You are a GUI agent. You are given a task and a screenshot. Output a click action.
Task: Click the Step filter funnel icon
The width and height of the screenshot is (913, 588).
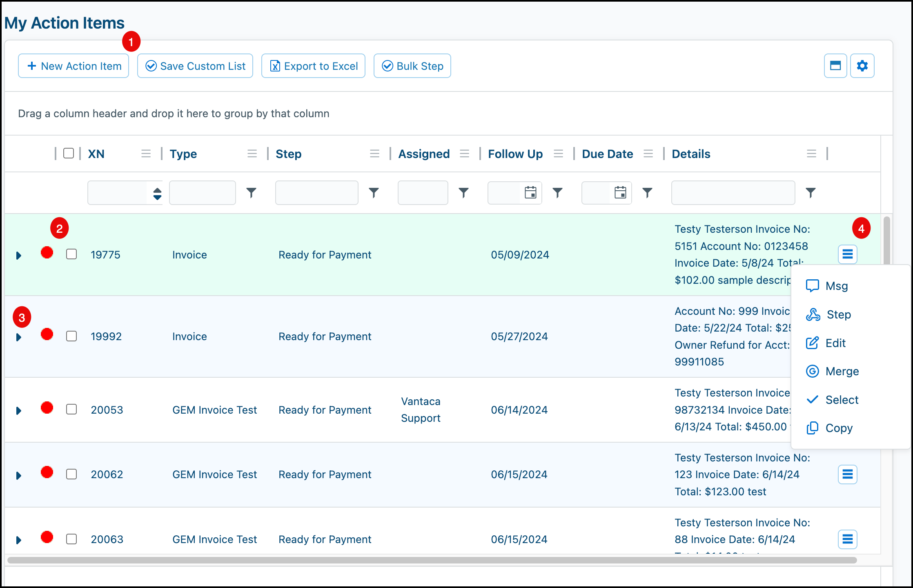tap(374, 193)
